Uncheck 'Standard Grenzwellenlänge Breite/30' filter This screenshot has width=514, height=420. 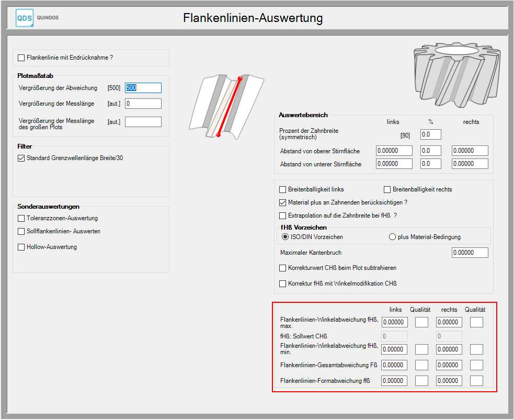click(x=21, y=158)
